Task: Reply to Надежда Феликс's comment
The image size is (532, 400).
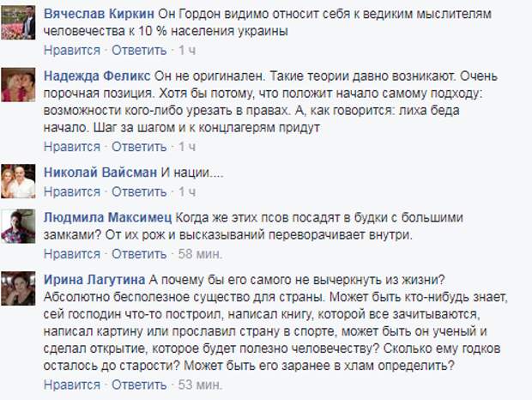Action: coord(139,147)
